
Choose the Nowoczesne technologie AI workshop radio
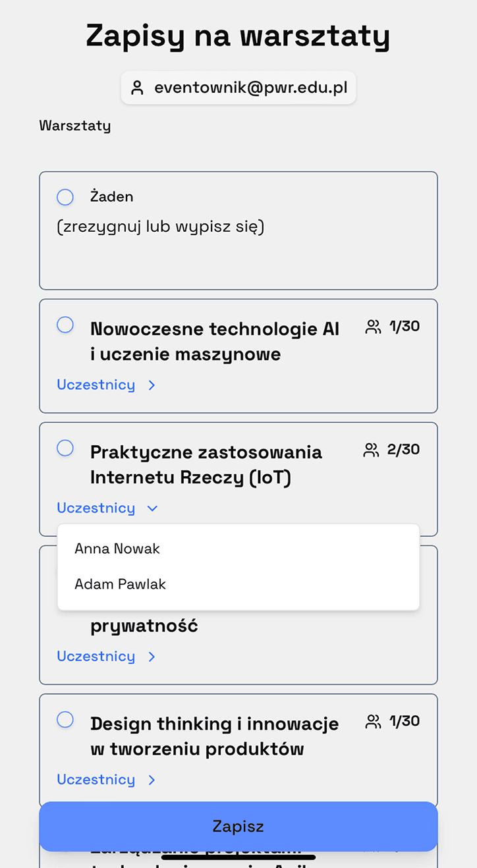(65, 325)
